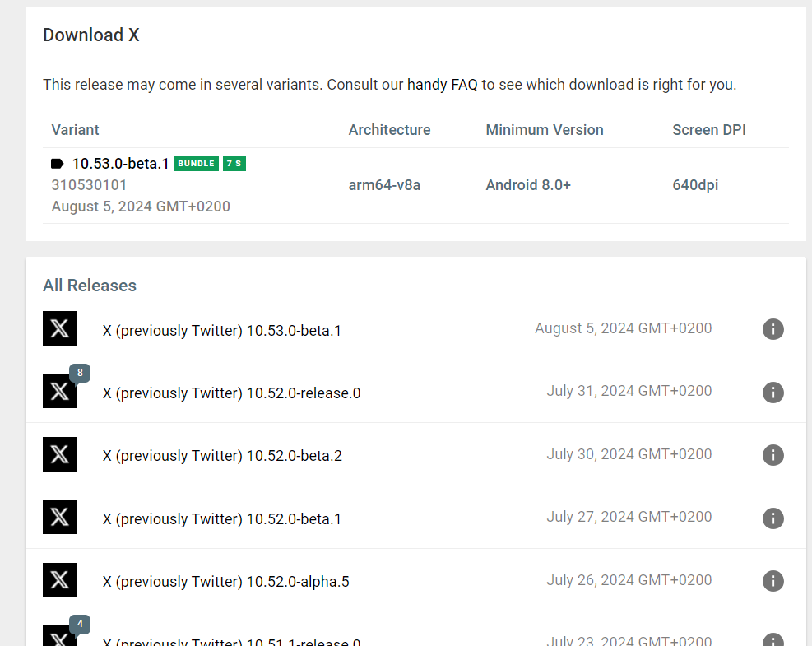Click the tag icon beside the variant name
The width and height of the screenshot is (812, 646).
[58, 164]
